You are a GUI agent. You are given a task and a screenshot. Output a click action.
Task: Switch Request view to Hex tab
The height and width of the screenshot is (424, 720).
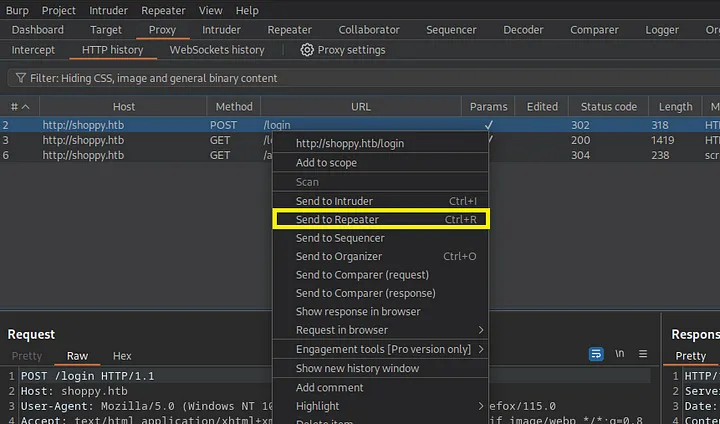[122, 356]
